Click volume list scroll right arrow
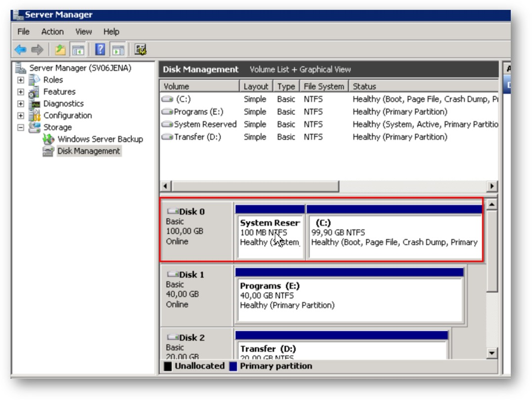This screenshot has height=400, width=532. [x=492, y=186]
